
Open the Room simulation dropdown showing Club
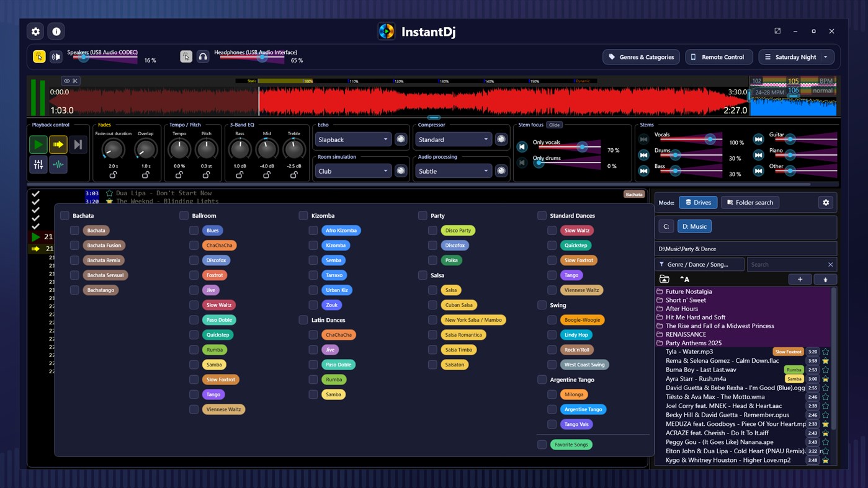coord(353,171)
